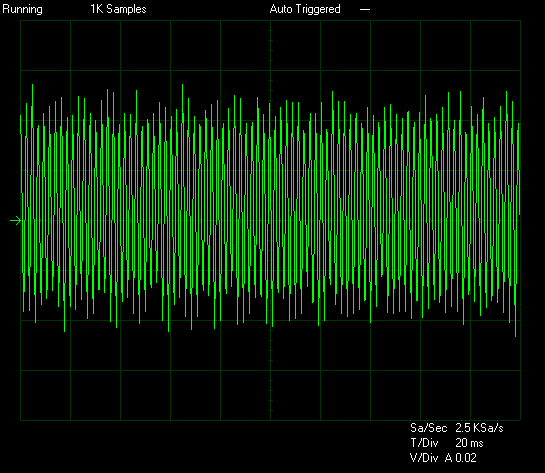
Task: Click the Auto Triggered status text
Action: click(x=305, y=9)
